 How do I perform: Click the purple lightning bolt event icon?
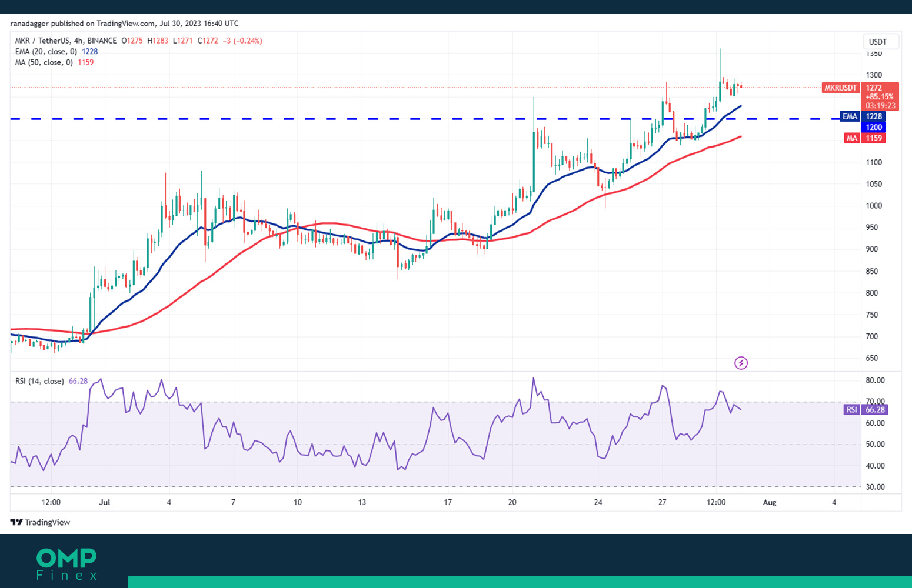pos(741,363)
